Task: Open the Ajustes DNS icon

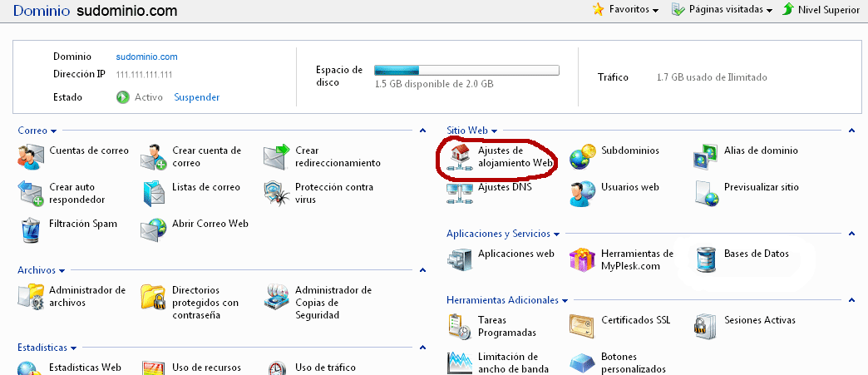Action: [460, 194]
